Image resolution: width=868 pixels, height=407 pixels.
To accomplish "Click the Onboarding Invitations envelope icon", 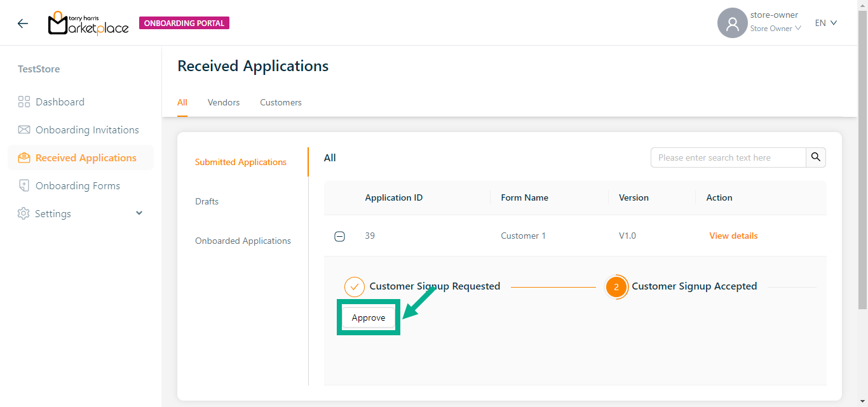I will coord(24,130).
